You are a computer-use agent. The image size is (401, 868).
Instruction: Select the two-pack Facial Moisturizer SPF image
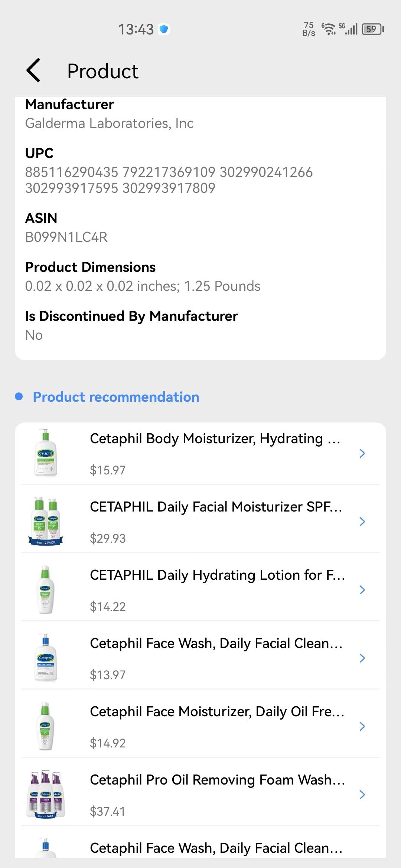[x=46, y=521]
